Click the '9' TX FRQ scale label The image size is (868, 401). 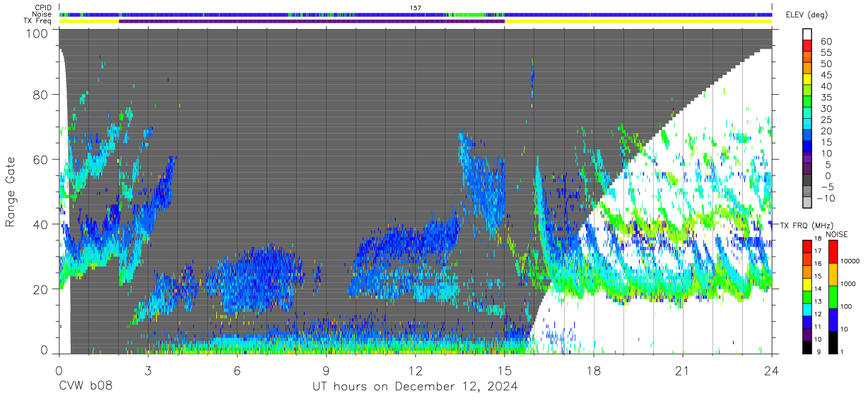[x=819, y=351]
